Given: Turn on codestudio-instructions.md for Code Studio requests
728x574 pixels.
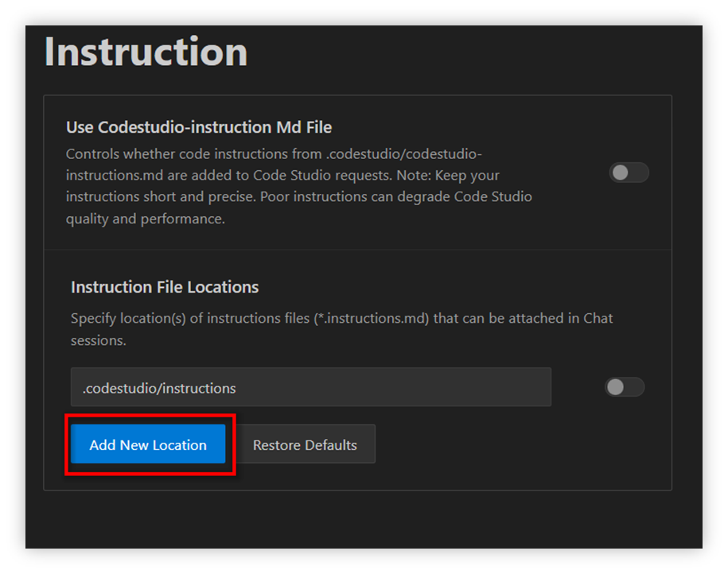Looking at the screenshot, I should coord(629,173).
